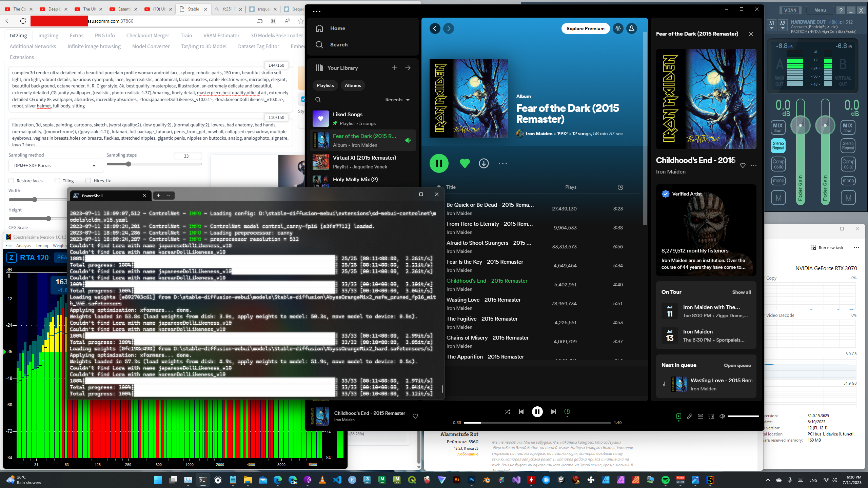Go forward in Spotify navigation
Image resolution: width=868 pixels, height=488 pixels.
tap(448, 28)
